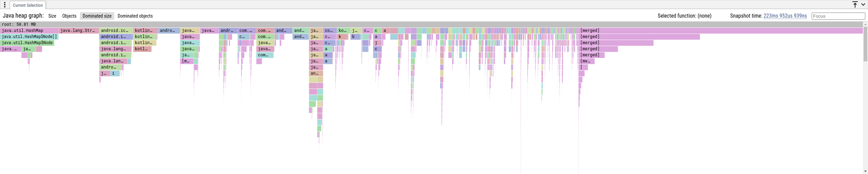
Task: Select the top-level [merged] node
Action: 721,31
